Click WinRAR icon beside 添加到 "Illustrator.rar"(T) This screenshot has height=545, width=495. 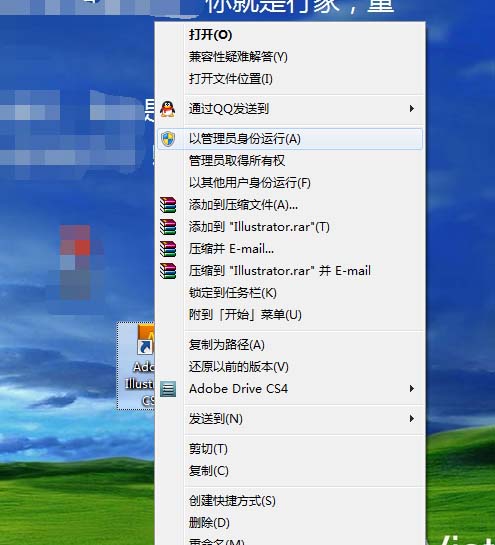168,227
